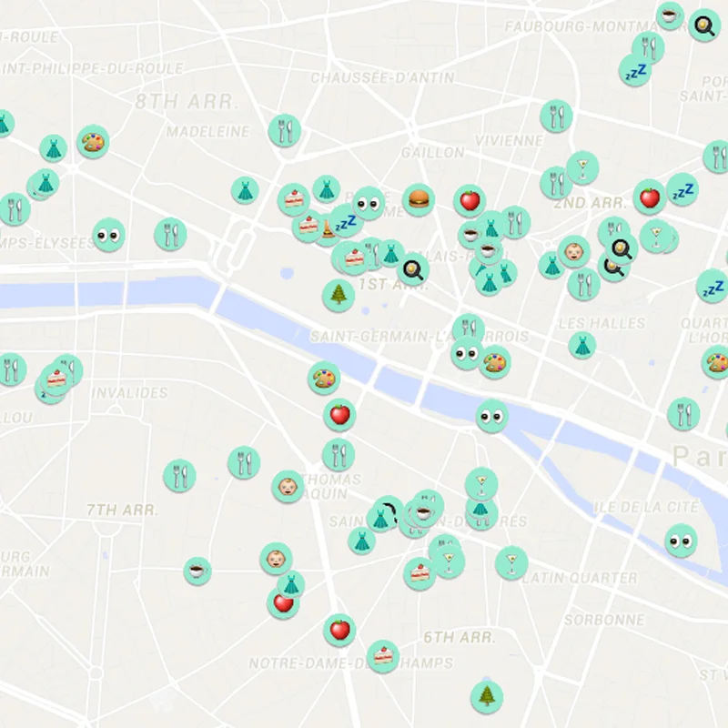Tap eyes marker under Saint-Germain-l'Auxerrois label
Image resolution: width=728 pixels, height=728 pixels.
click(467, 353)
